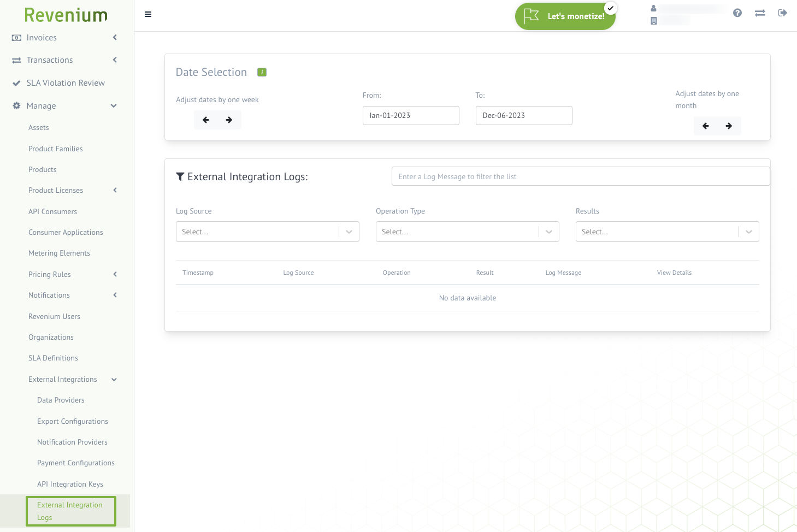Click the logout icon
797x532 pixels.
[x=782, y=13]
